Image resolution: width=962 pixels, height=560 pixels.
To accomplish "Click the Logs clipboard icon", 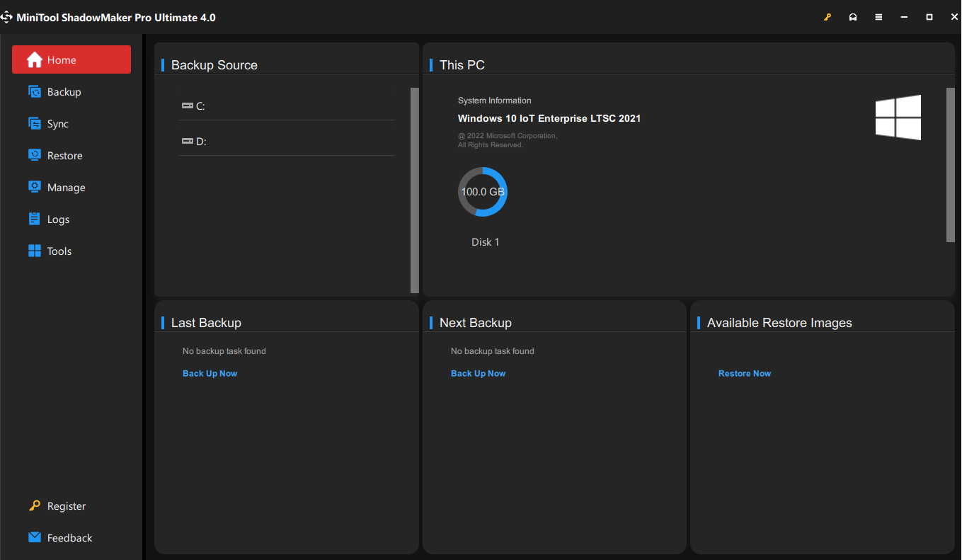I will 35,219.
